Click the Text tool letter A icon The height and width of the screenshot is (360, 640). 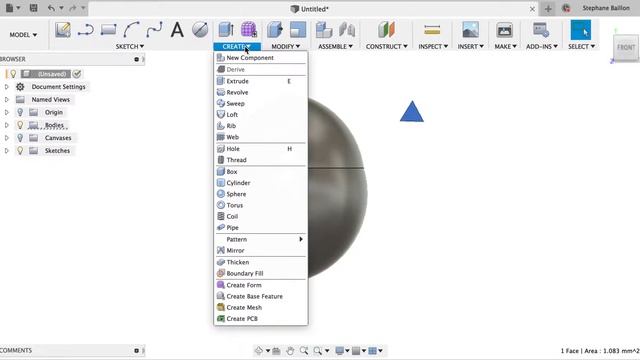177,30
